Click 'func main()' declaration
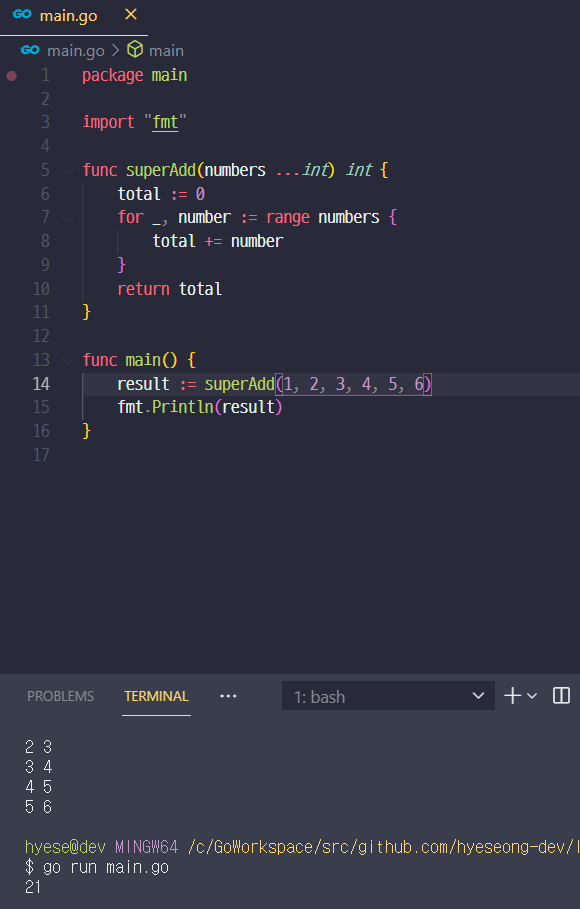 [x=130, y=360]
